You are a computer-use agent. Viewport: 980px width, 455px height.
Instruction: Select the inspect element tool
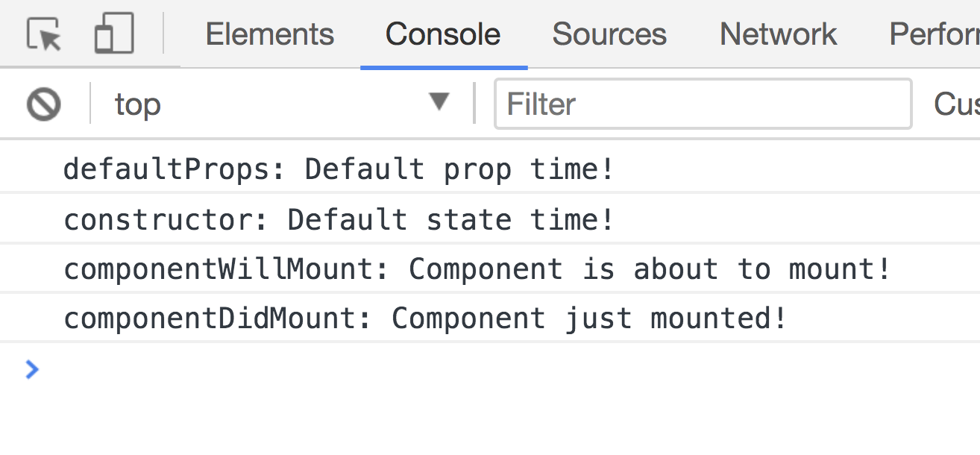click(x=43, y=32)
